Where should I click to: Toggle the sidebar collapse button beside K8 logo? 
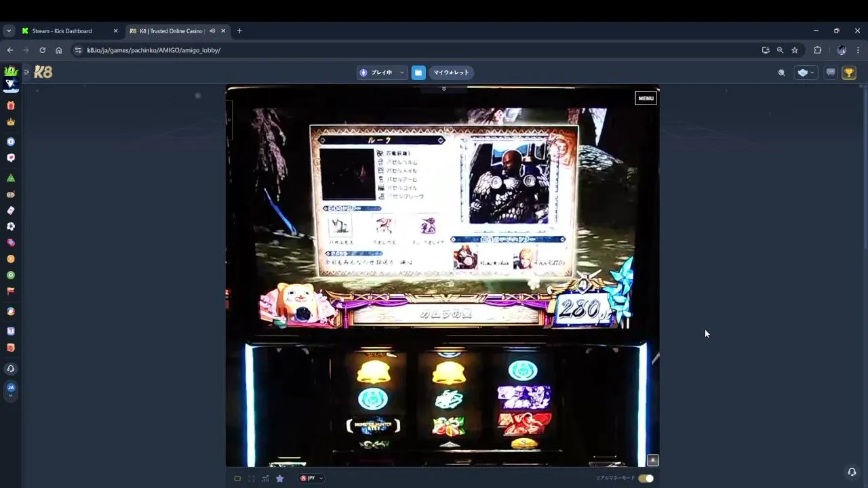click(26, 72)
